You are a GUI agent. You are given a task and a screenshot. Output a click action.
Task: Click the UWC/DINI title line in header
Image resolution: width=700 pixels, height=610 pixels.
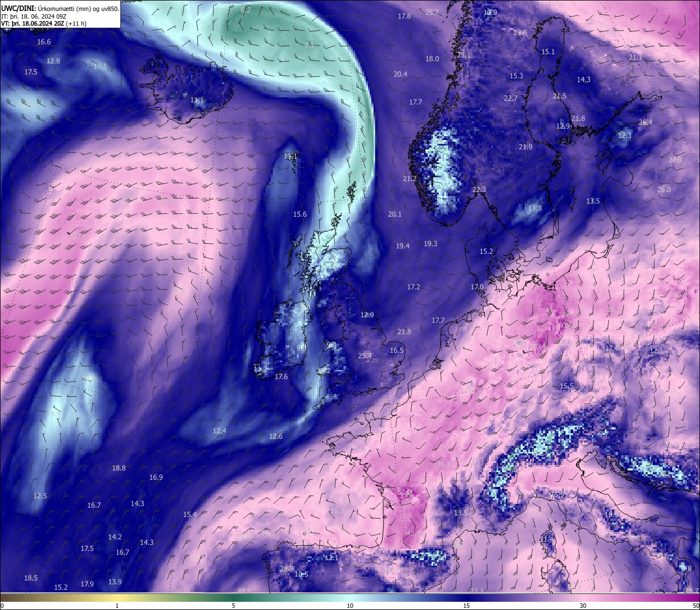[60, 8]
